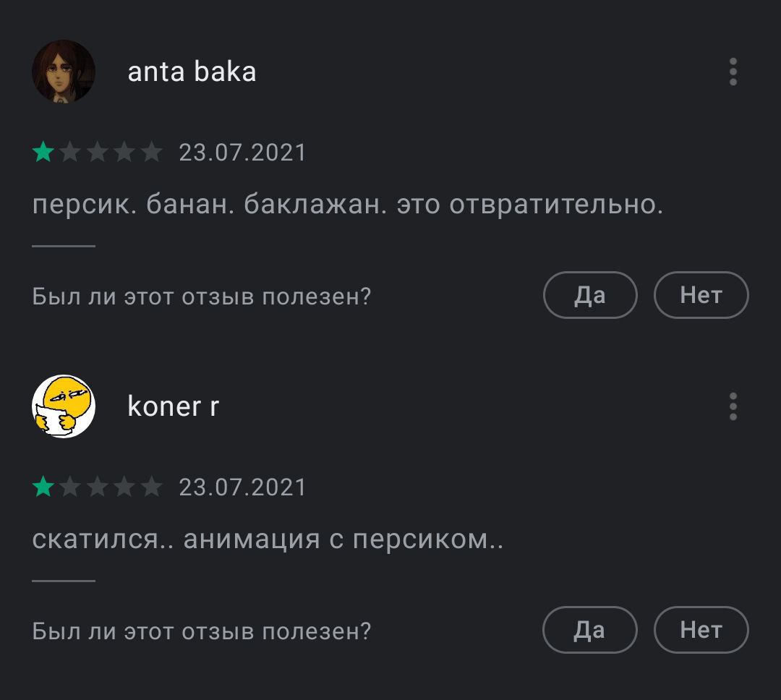Open the options menu for anta baka's review
The width and height of the screenshot is (781, 700).
(x=733, y=72)
